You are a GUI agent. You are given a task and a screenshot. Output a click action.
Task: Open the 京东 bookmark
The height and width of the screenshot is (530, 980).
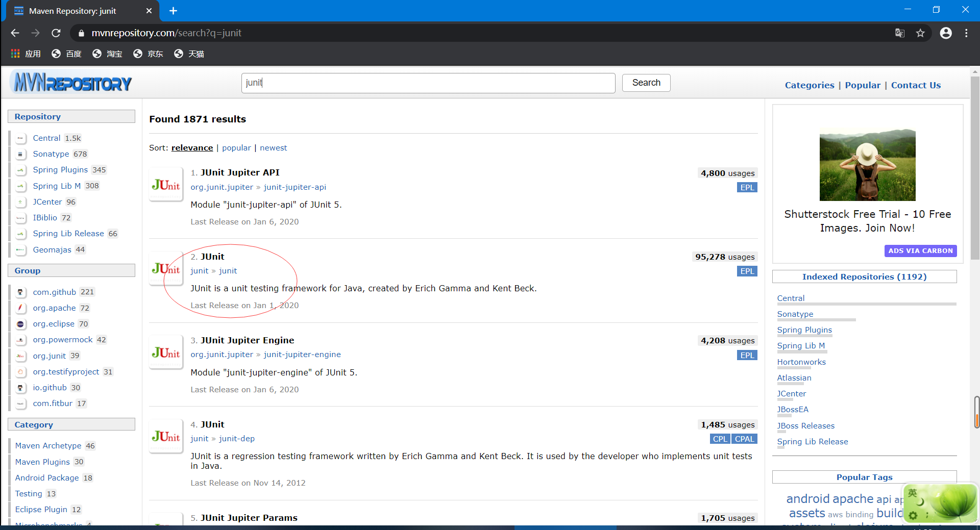(148, 54)
